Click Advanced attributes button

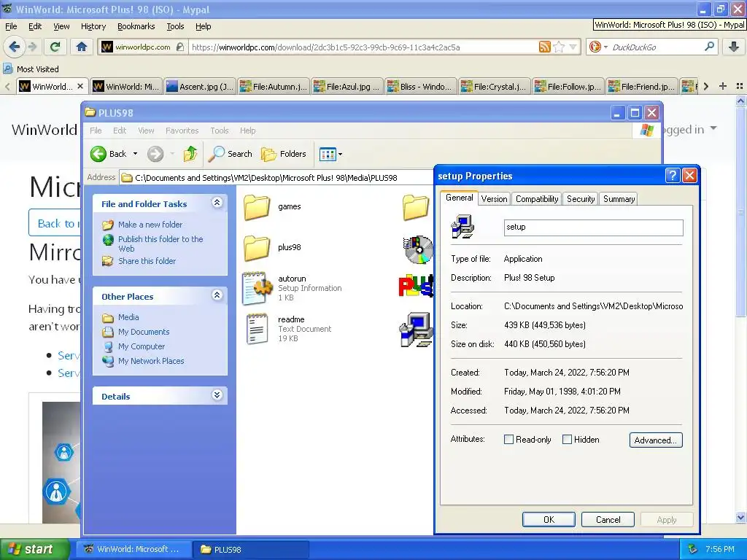pyautogui.click(x=656, y=440)
